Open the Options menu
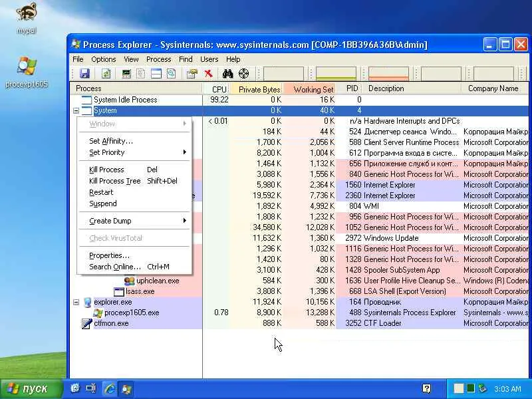 (x=104, y=59)
